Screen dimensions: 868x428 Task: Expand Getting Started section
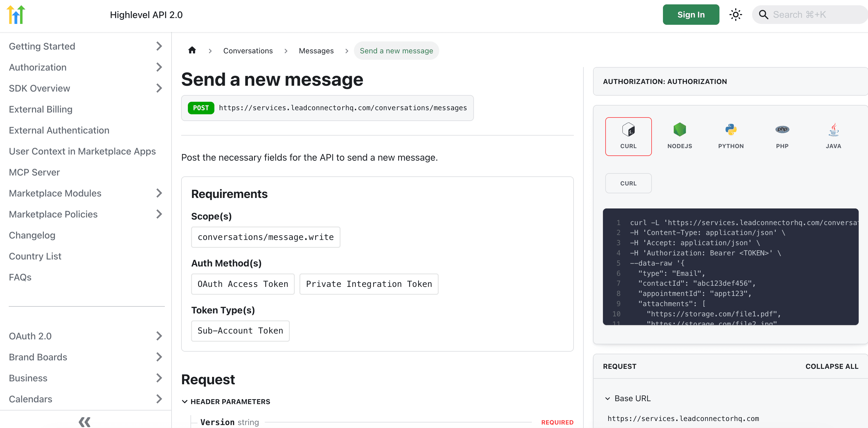(159, 46)
